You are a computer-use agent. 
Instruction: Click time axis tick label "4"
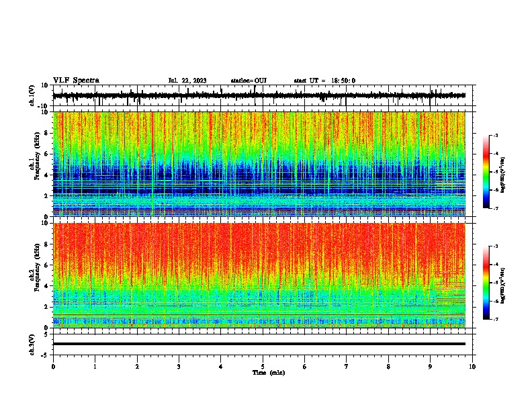pyautogui.click(x=221, y=367)
